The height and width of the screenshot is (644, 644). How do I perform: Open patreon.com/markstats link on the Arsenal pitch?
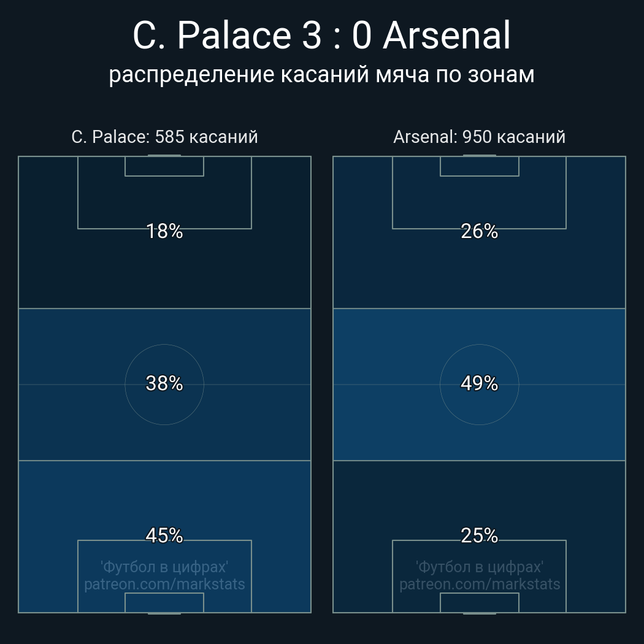click(x=479, y=584)
